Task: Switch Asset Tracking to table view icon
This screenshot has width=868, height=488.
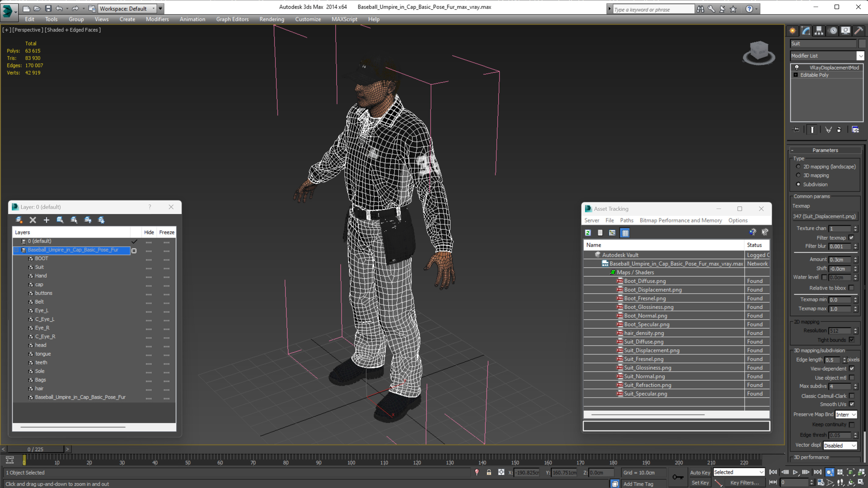Action: (625, 233)
